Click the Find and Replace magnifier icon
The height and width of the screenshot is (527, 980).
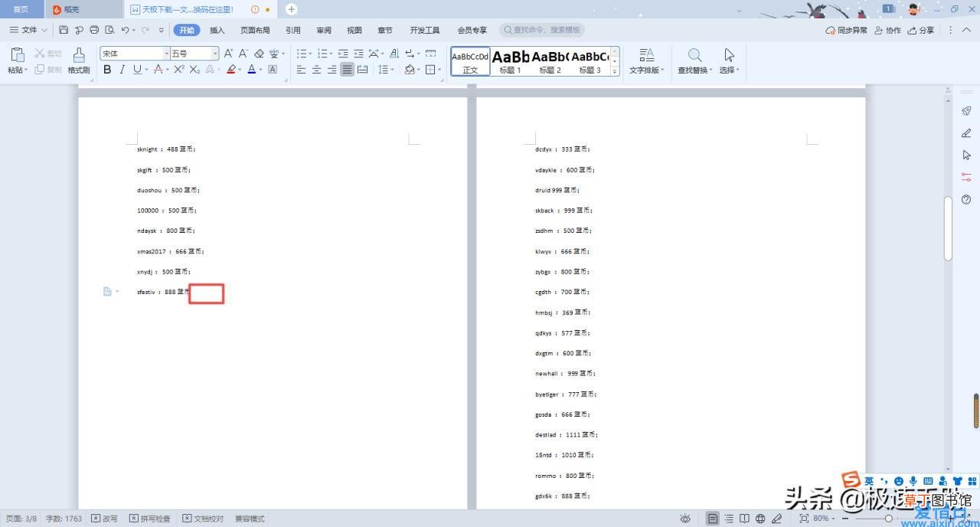pyautogui.click(x=694, y=55)
